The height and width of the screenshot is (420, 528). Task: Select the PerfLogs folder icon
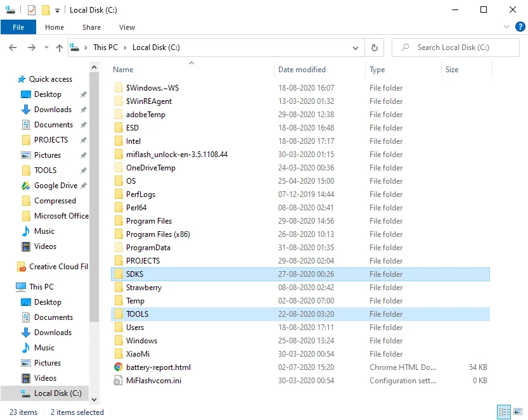(118, 194)
